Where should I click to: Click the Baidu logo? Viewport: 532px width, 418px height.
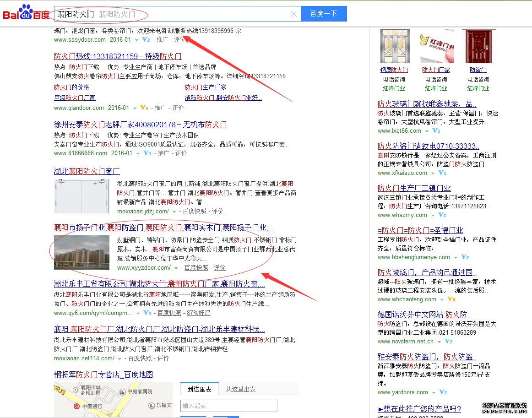(27, 13)
